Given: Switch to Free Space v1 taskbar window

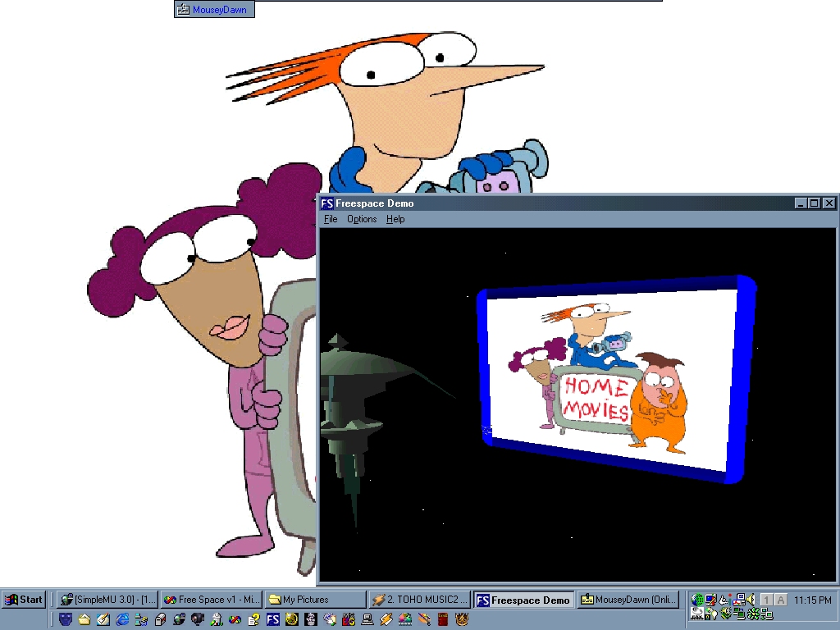Looking at the screenshot, I should pos(212,600).
